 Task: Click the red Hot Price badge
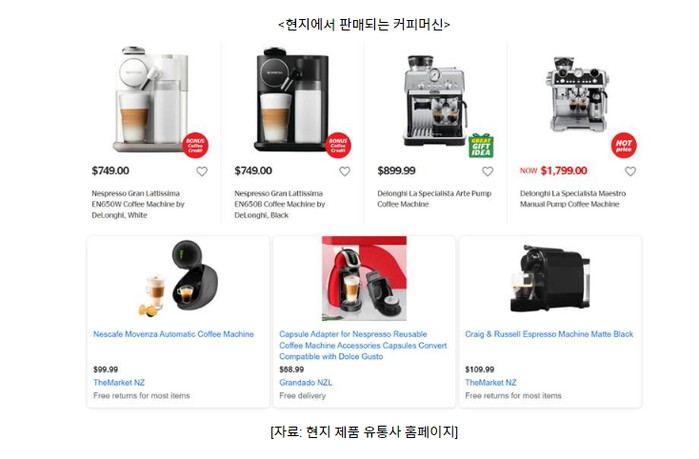(624, 145)
